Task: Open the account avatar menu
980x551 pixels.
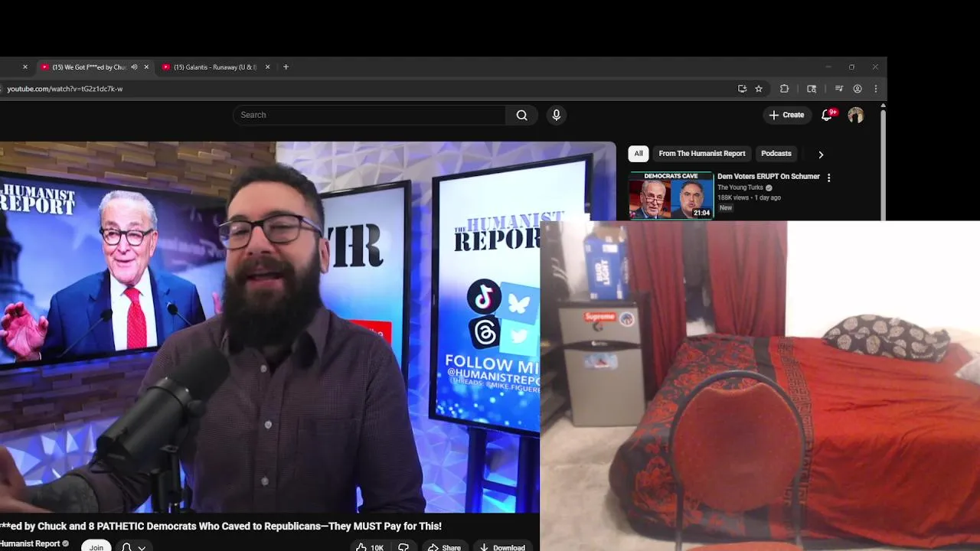Action: (x=856, y=115)
